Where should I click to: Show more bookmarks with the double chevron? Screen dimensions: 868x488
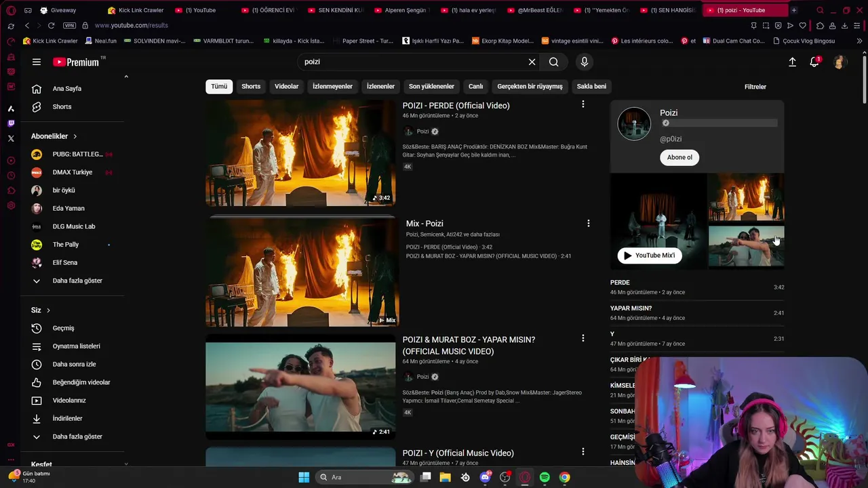[x=859, y=41]
